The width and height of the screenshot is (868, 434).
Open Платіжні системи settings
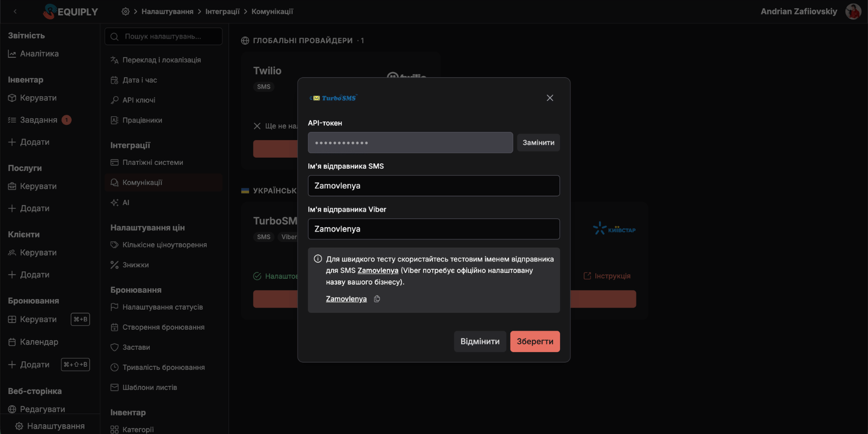147,163
